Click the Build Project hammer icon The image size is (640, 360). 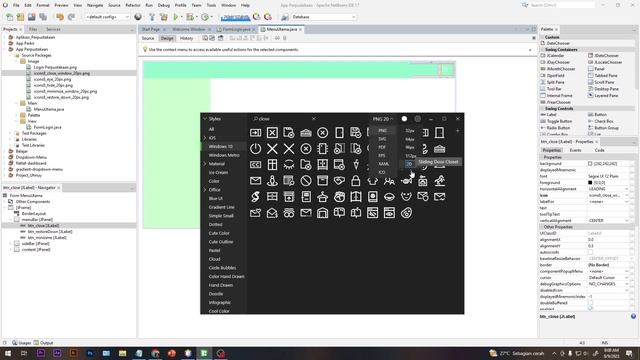(x=152, y=17)
